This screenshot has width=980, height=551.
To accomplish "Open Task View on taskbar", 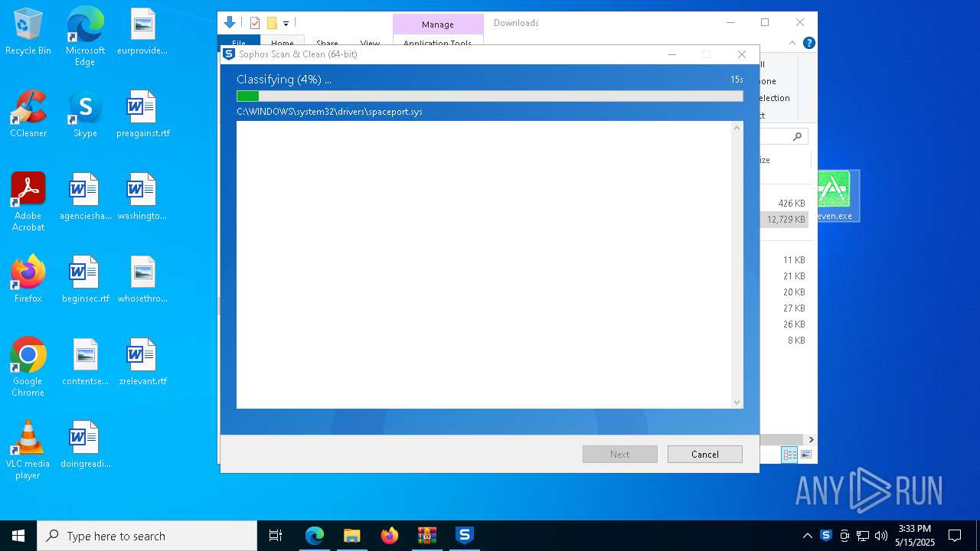I will pos(276,535).
